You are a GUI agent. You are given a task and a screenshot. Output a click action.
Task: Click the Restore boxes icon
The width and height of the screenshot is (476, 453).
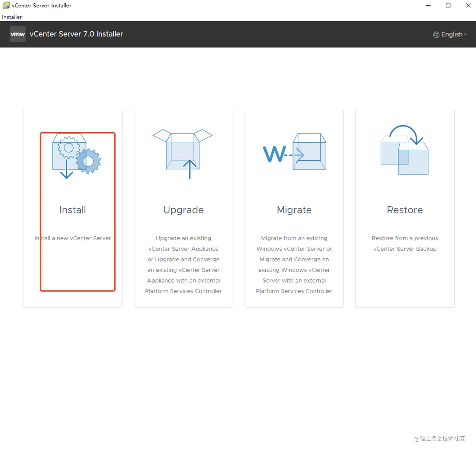pyautogui.click(x=405, y=150)
